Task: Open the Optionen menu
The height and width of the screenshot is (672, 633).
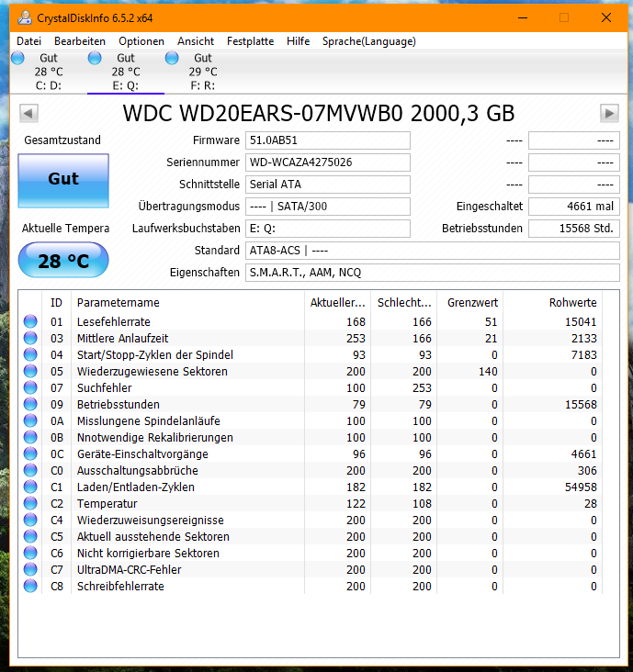Action: click(141, 41)
